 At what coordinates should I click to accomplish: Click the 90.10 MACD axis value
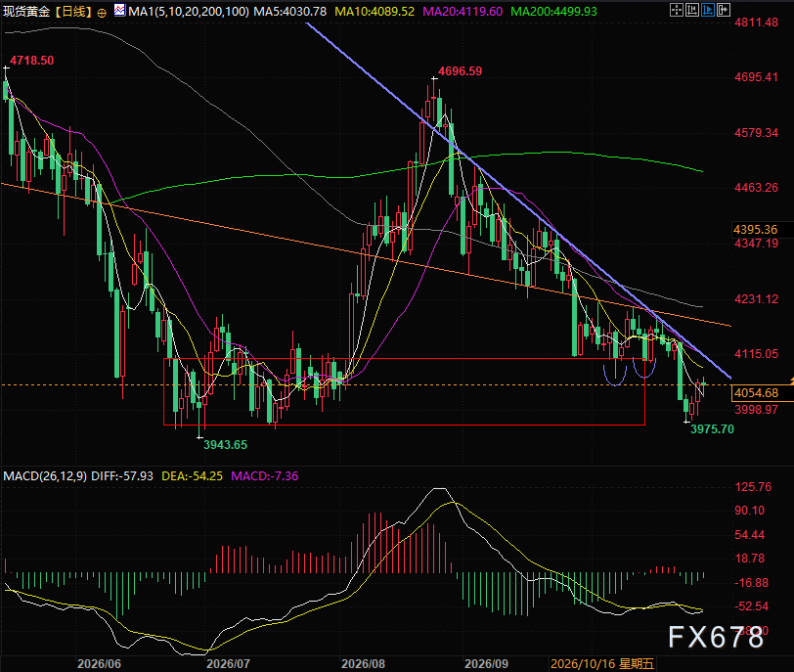[x=750, y=511]
